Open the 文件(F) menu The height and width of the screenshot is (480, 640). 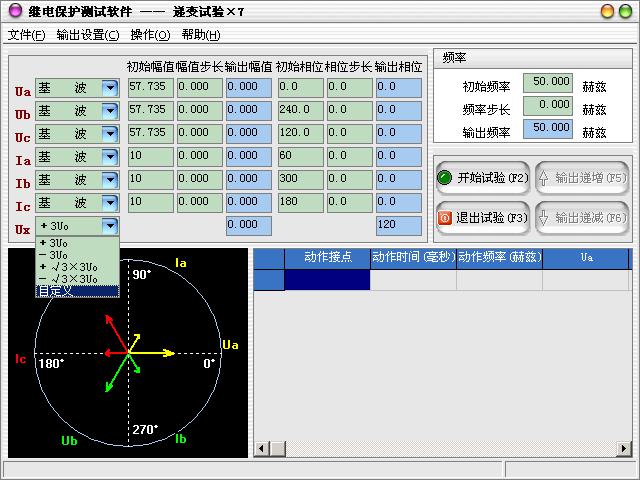click(26, 34)
